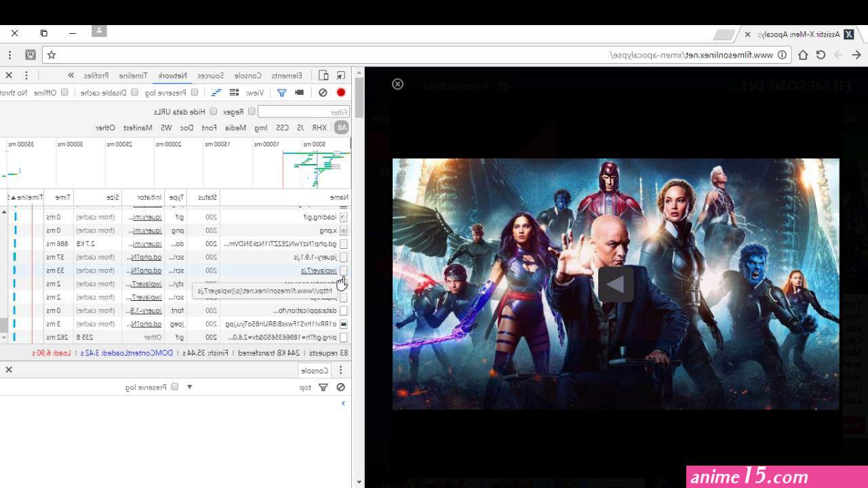Screen dimensions: 868x488
Task: Filter requests by JS
Action: (300, 127)
